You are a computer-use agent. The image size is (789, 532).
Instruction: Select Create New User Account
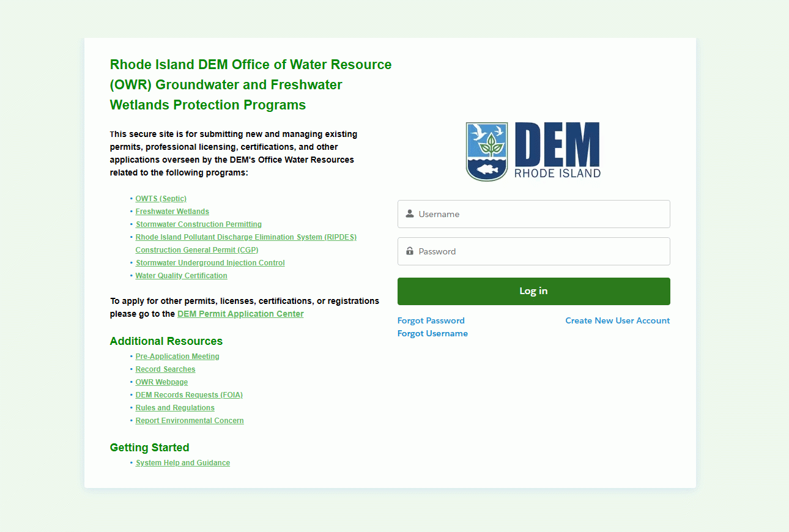(617, 320)
